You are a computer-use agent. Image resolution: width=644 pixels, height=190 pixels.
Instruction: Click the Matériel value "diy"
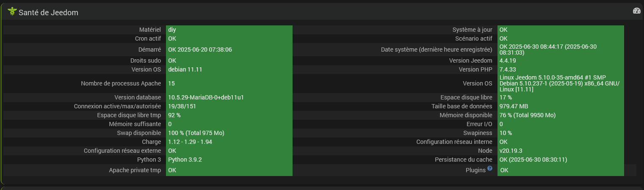coord(172,30)
